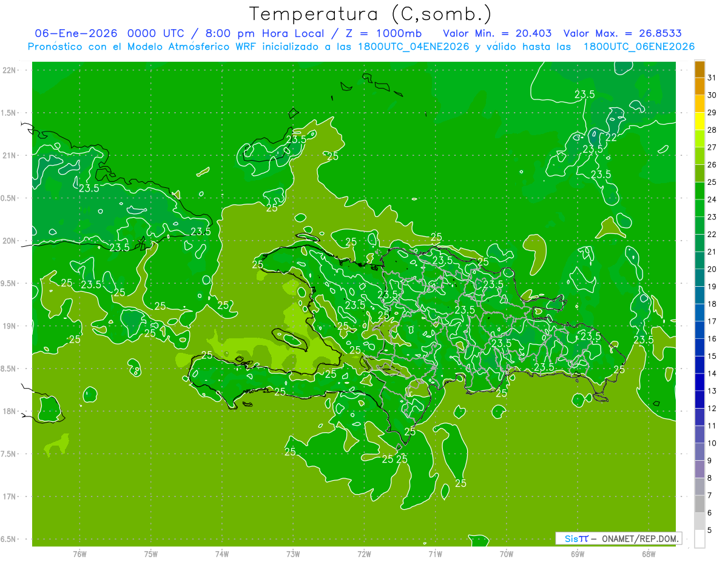Click the legend value 28

click(712, 130)
